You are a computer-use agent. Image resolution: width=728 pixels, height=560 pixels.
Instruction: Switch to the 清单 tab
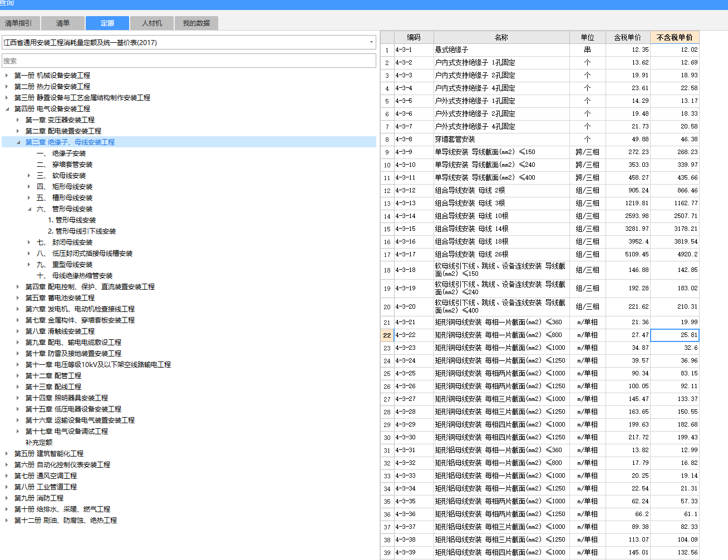pos(63,23)
